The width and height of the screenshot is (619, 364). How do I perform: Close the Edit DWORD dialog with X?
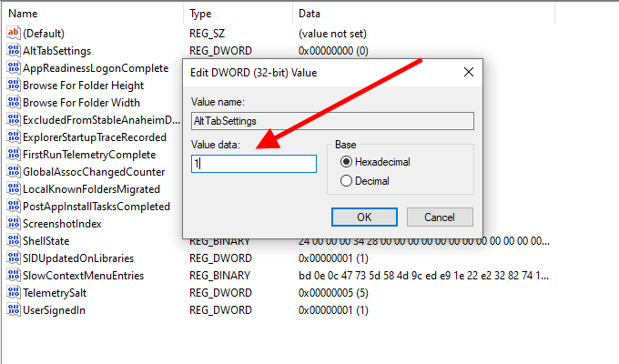pos(469,72)
